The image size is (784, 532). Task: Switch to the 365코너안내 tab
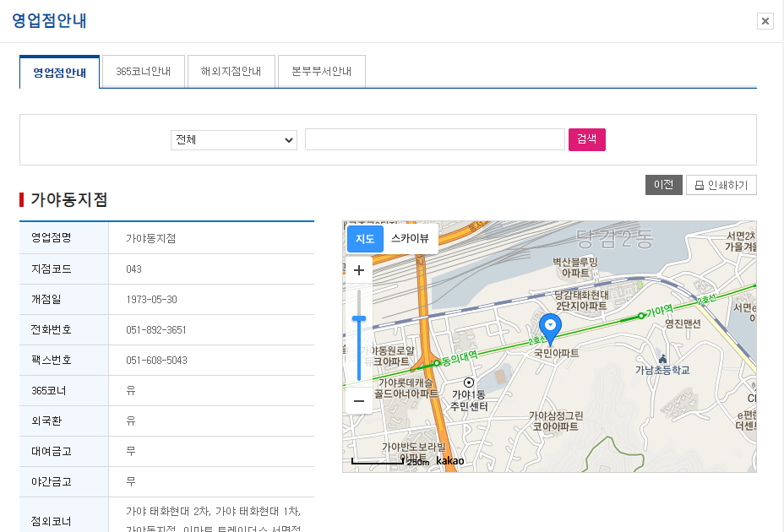pyautogui.click(x=144, y=72)
